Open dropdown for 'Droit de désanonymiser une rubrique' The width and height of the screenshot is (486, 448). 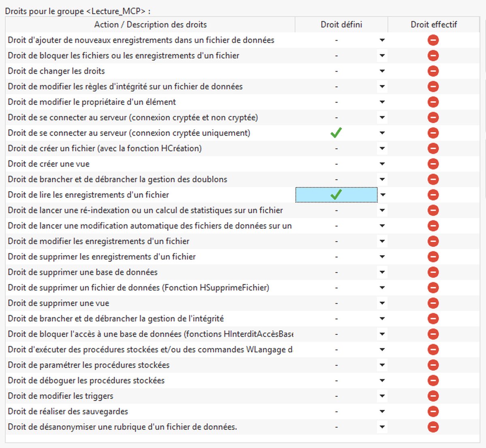click(x=382, y=427)
